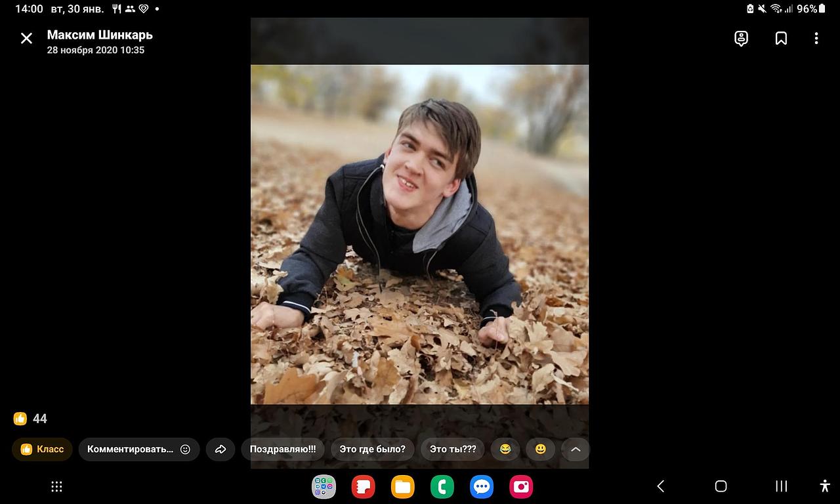The height and width of the screenshot is (504, 840).
Task: Send the laughing tears emoji reaction
Action: coord(505,450)
